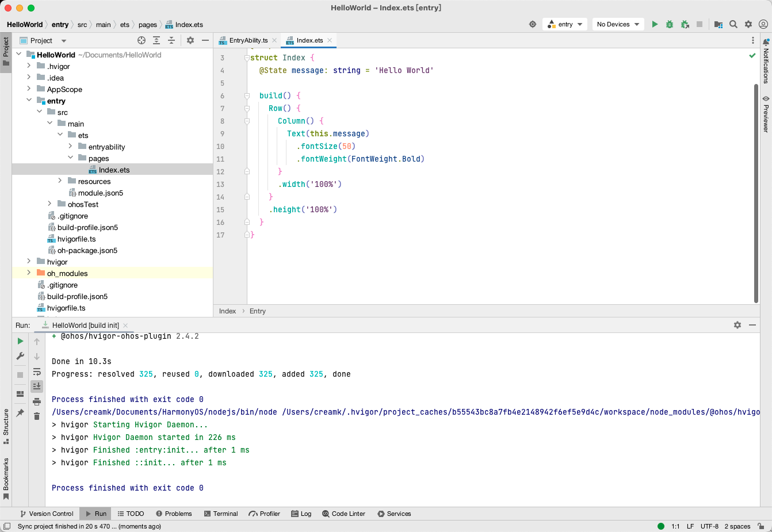Open the Bookmarks side panel

pyautogui.click(x=6, y=479)
